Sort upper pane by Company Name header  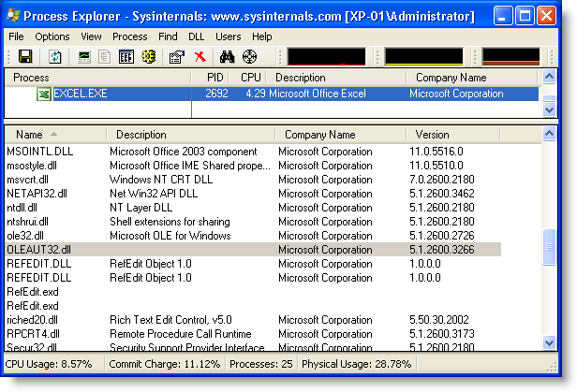click(x=472, y=78)
